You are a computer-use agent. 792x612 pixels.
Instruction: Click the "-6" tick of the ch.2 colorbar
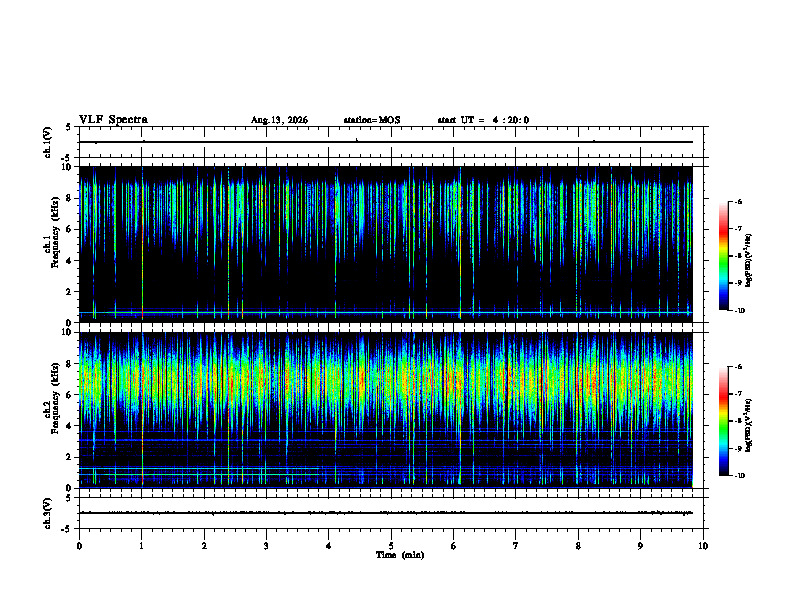[x=738, y=367]
